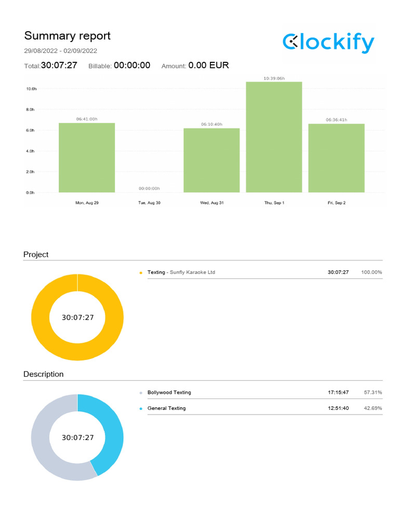The image size is (399, 532).
Task: Click 30:07:27 inside the Project donut
Action: 78,317
